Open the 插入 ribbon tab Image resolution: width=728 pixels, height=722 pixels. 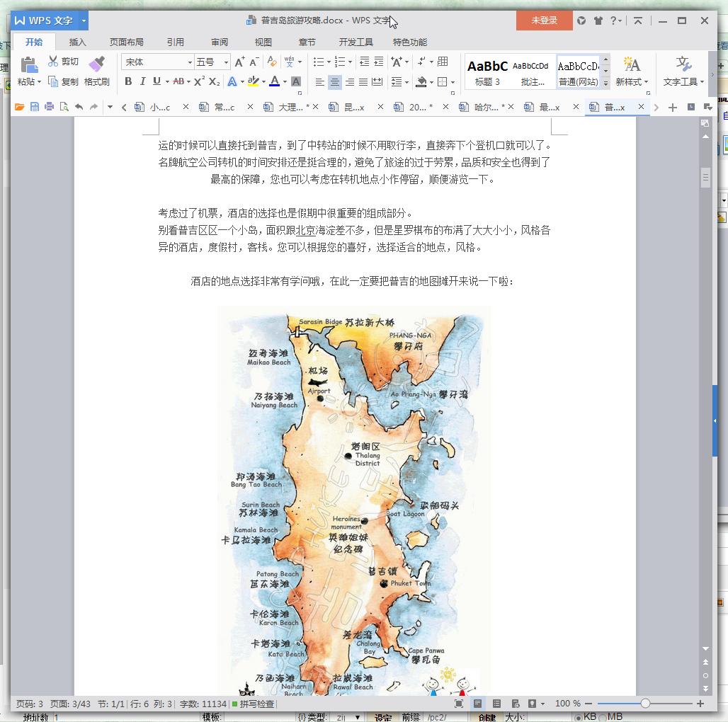point(77,42)
